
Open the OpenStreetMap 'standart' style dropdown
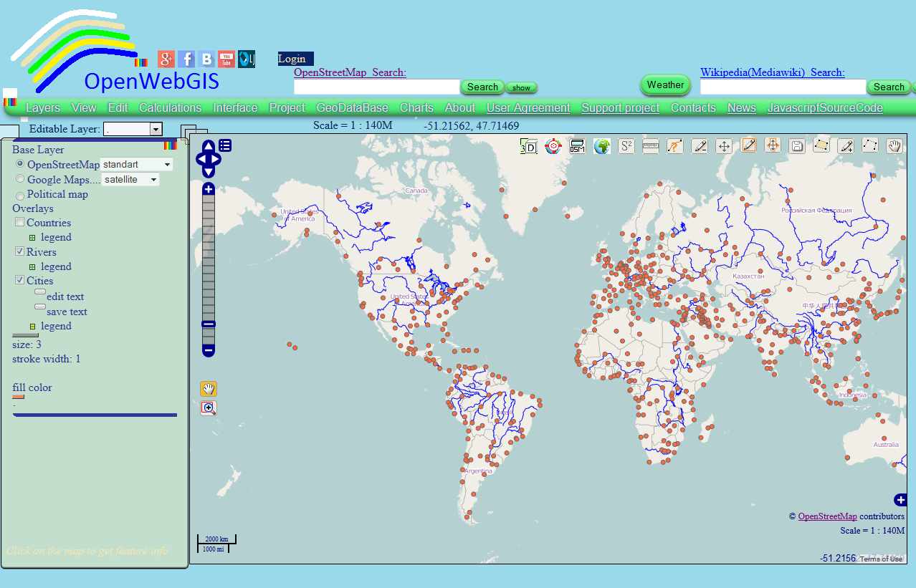136,165
